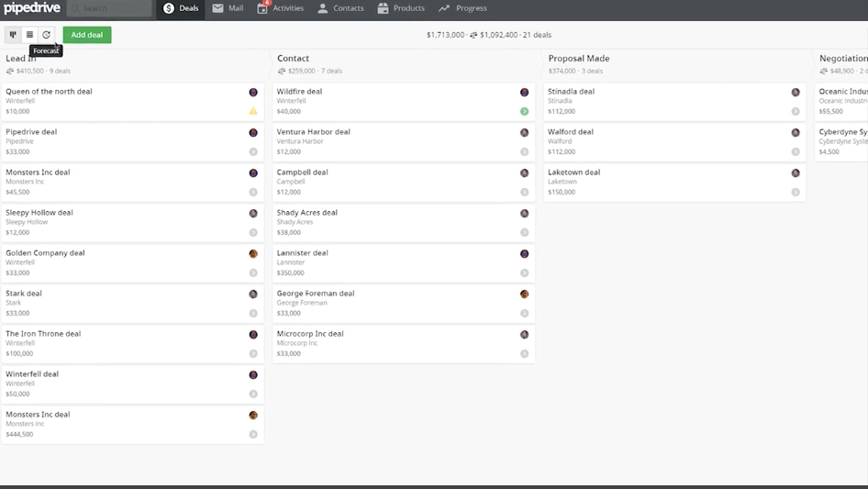868x489 pixels.
Task: Switch to pipeline view icon
Action: tap(13, 35)
